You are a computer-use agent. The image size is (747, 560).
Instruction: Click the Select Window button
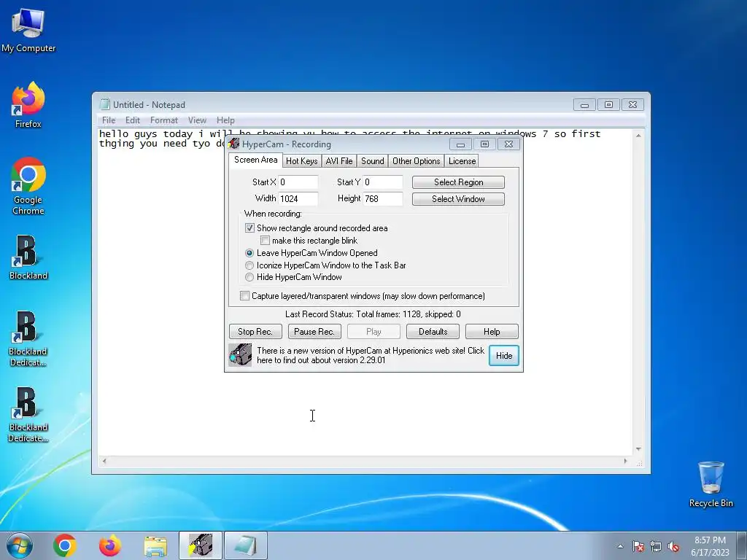[x=458, y=198]
